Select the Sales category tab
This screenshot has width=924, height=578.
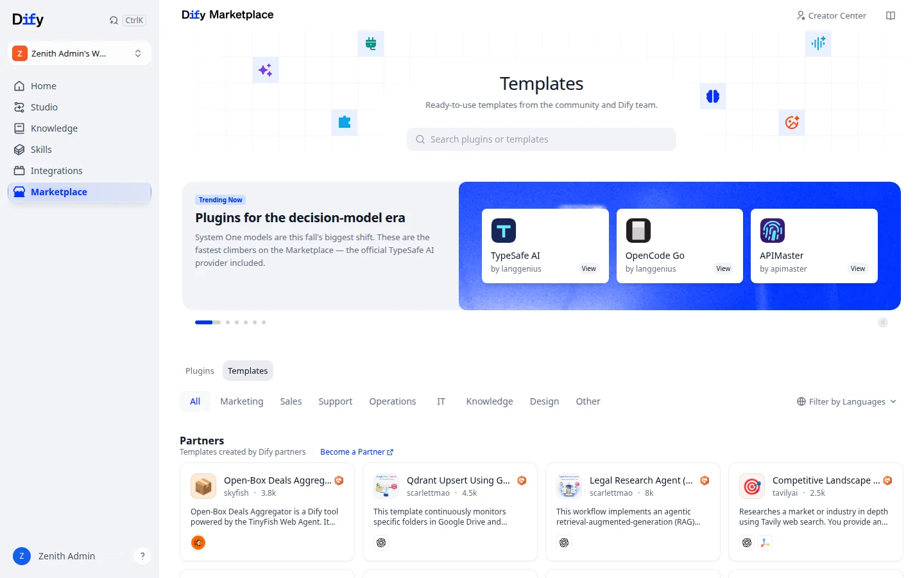pyautogui.click(x=291, y=401)
